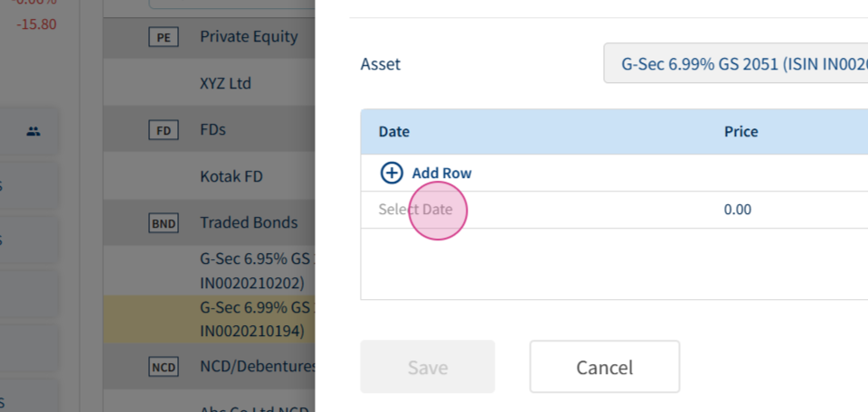Click the BND Traded Bonds badge
The height and width of the screenshot is (412, 868).
[x=164, y=223]
